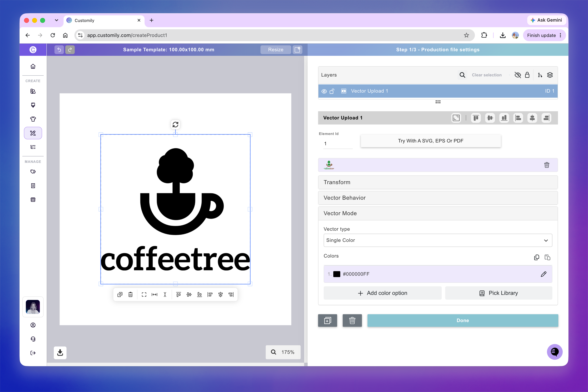Expand the Vector Behavior section
The image size is (588, 392).
pyautogui.click(x=438, y=198)
